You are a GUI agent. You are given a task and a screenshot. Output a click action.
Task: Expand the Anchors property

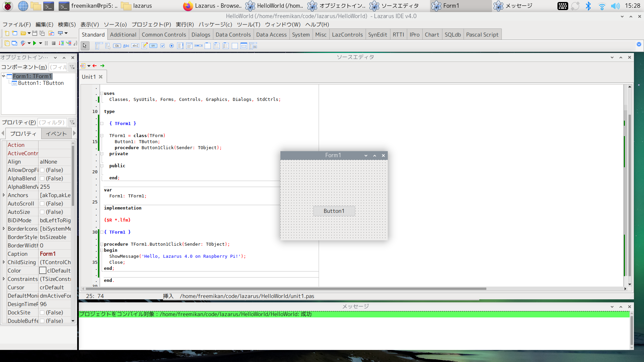pyautogui.click(x=4, y=195)
